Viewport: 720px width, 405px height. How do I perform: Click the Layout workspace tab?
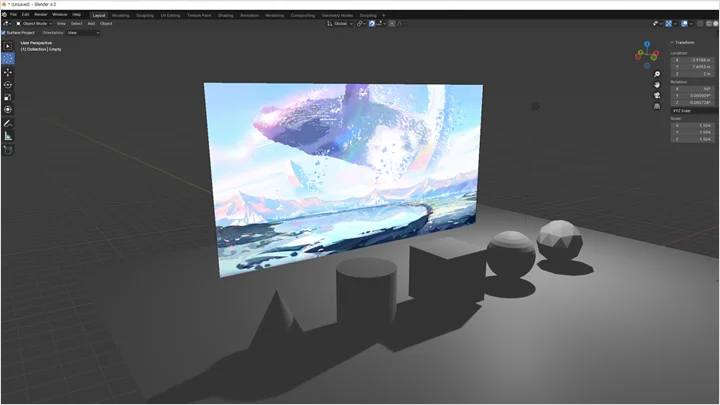(x=99, y=15)
